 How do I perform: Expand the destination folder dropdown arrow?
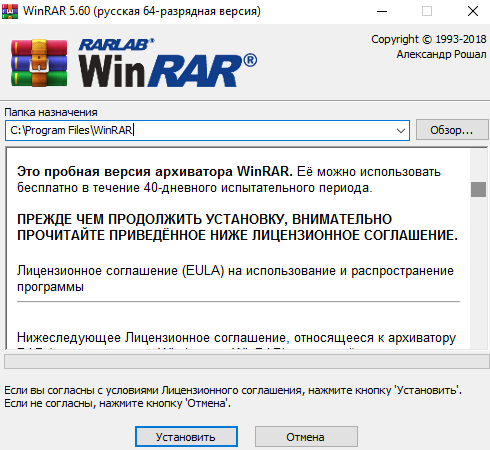pyautogui.click(x=401, y=130)
